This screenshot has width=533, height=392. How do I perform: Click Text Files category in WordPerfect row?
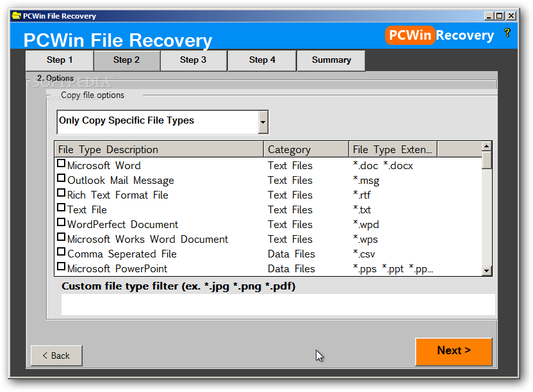pyautogui.click(x=290, y=224)
